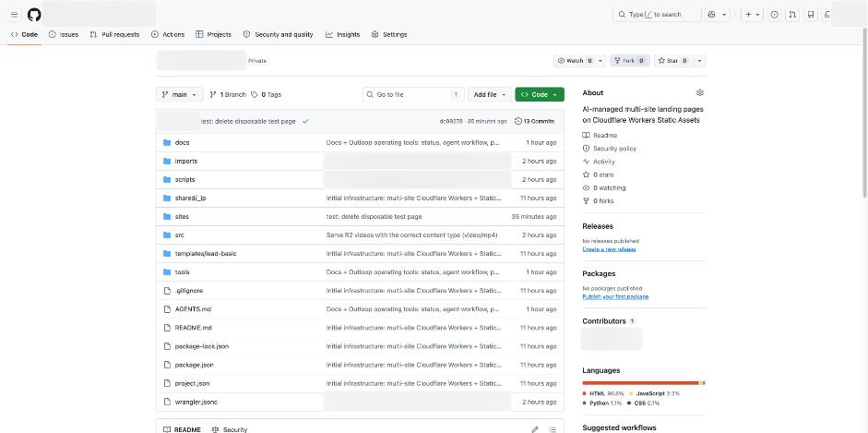Open the scripts folder
The height and width of the screenshot is (433, 868).
coord(184,179)
